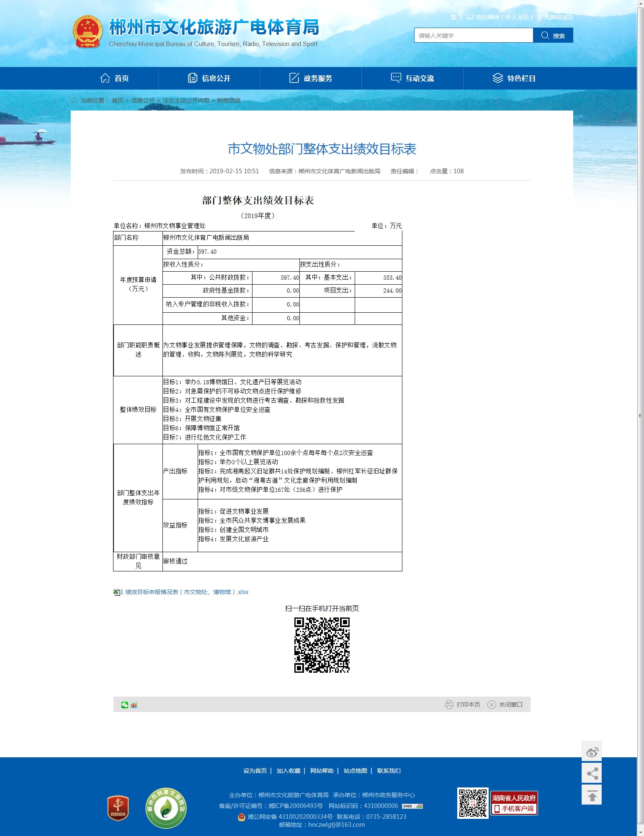The image size is (644, 836).
Task: Open the 特色栏目 navigation tab
Action: pos(514,78)
